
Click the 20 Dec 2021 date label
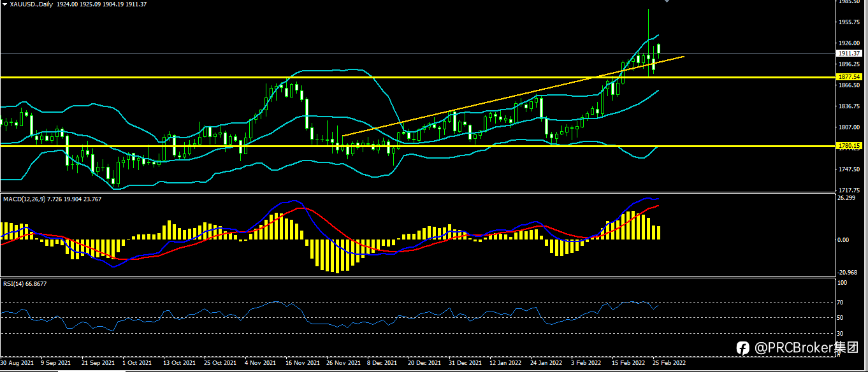point(424,363)
